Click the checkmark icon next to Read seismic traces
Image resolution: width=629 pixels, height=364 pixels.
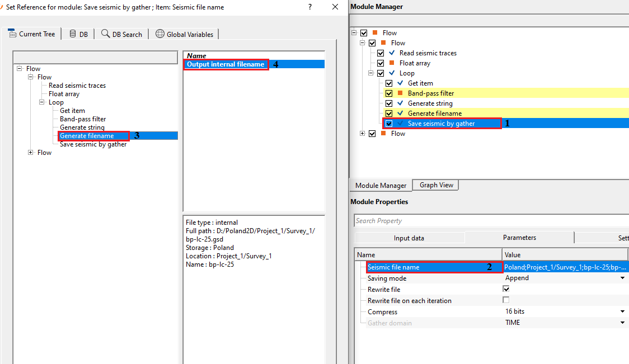(x=392, y=53)
